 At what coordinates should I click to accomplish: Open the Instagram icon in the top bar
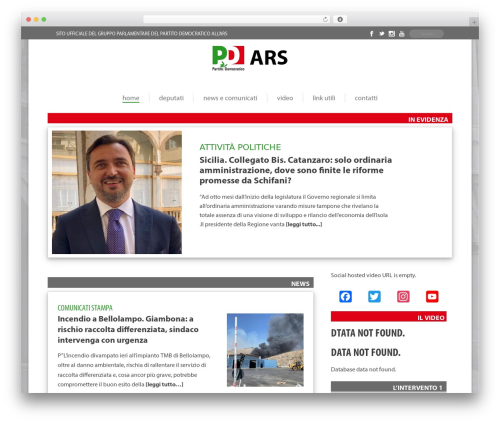392,34
